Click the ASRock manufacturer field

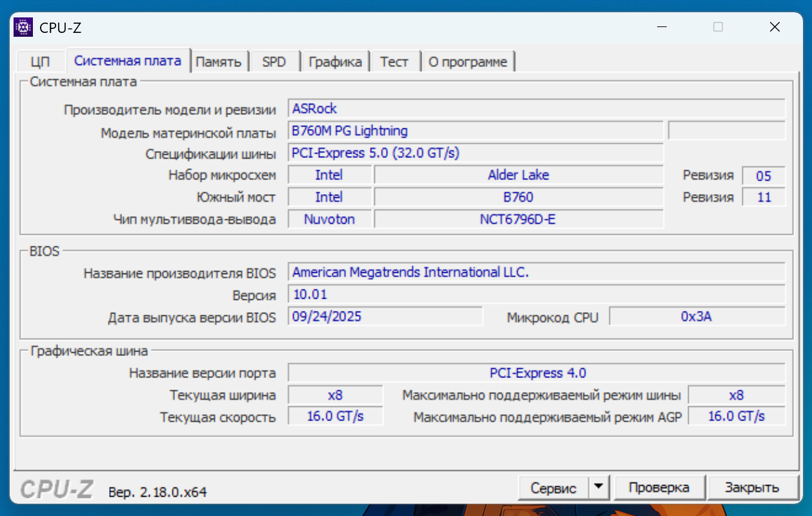click(536, 108)
